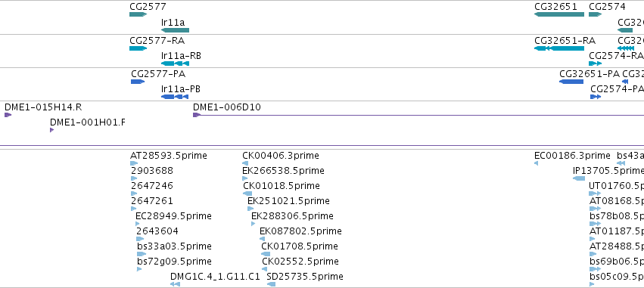Click the CG2574-RA transcript arrow
Viewport: 644px width, 288px height.
pyautogui.click(x=595, y=63)
